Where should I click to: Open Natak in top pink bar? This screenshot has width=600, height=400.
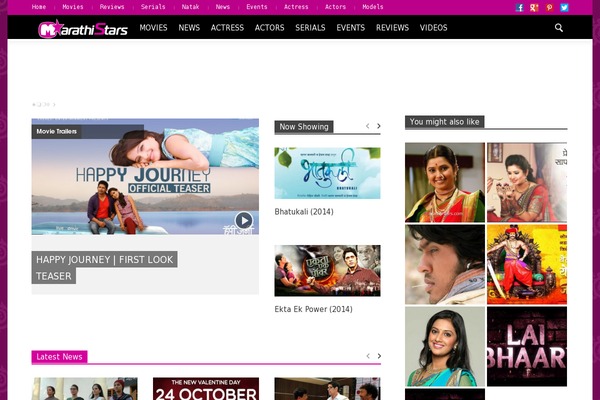coord(190,7)
